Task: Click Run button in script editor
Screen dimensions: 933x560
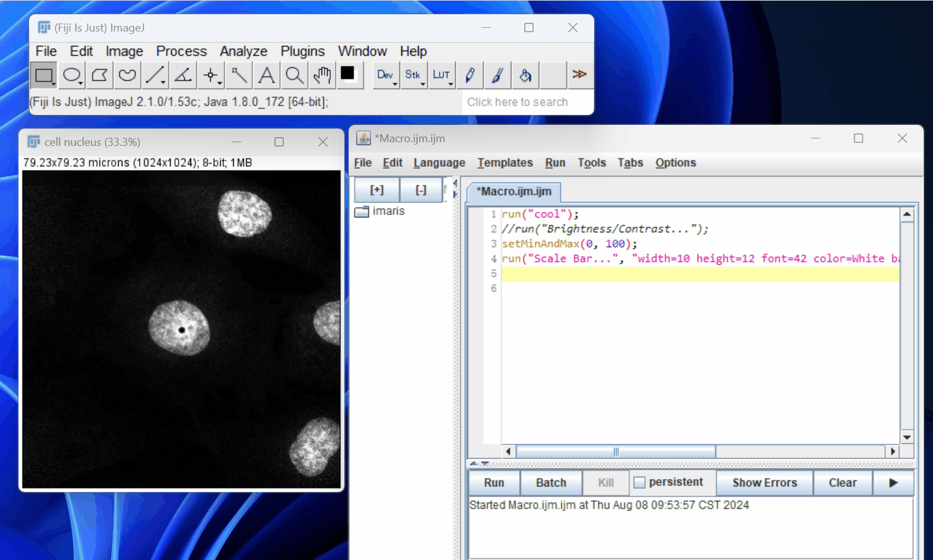Action: [494, 483]
